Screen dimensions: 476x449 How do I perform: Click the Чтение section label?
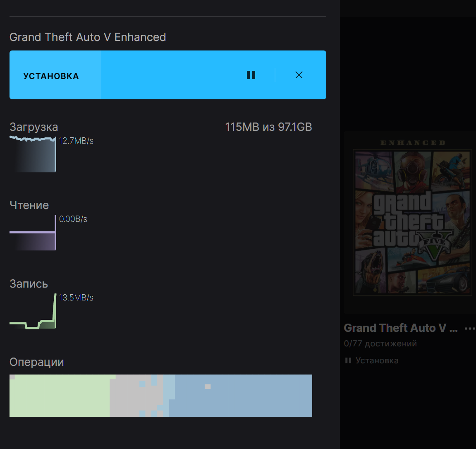pos(29,205)
